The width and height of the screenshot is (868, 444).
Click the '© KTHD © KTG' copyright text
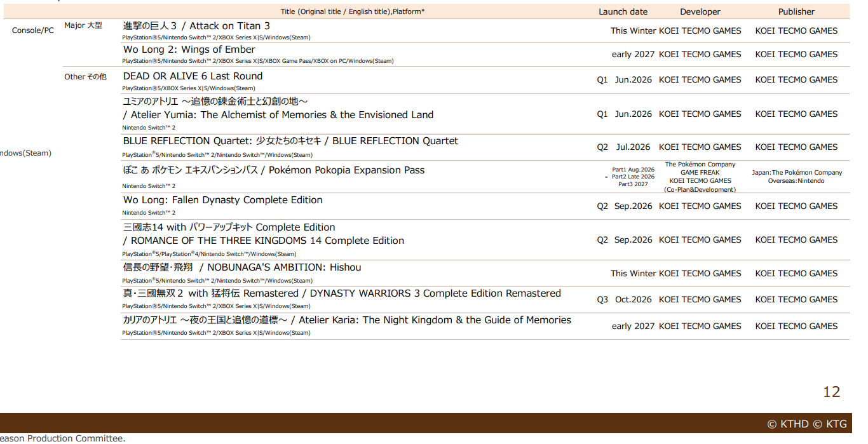807,424
